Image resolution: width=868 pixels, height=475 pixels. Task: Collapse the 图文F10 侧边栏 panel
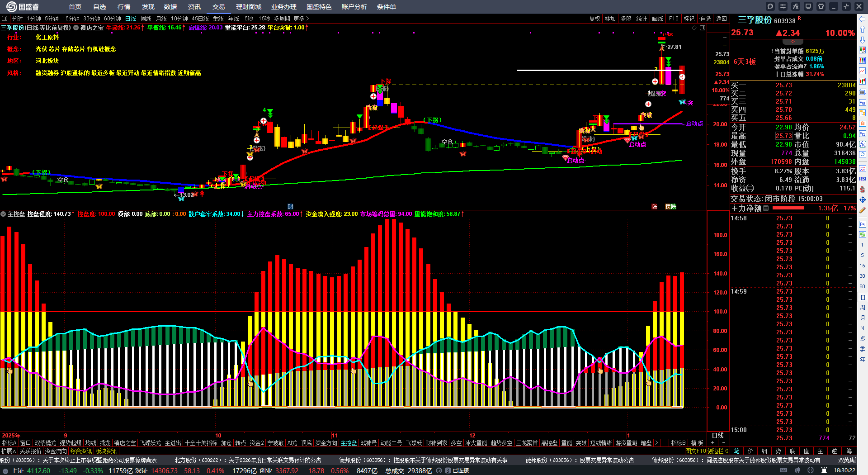(707, 451)
